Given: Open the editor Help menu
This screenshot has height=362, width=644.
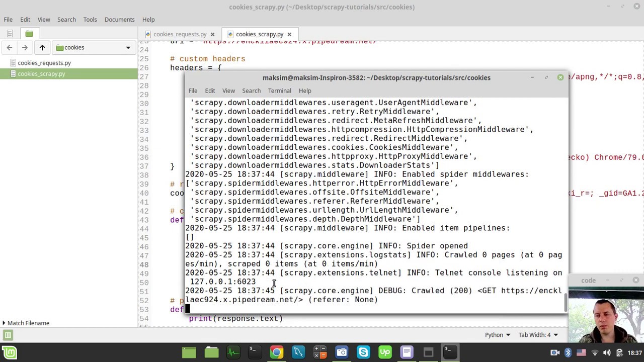Looking at the screenshot, I should [x=148, y=20].
